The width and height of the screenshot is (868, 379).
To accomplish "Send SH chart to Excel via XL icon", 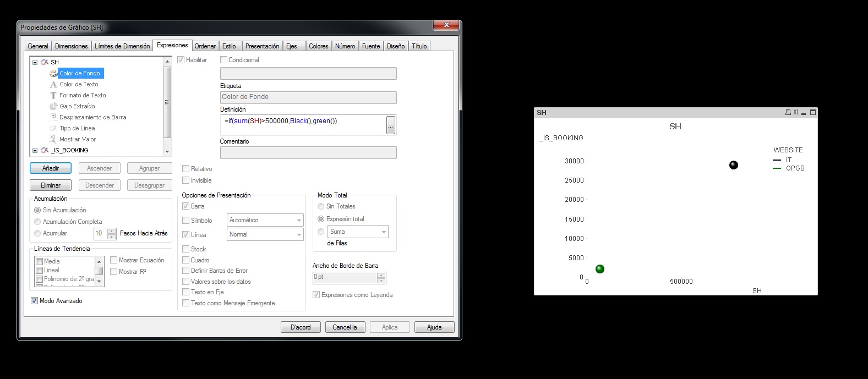I will pyautogui.click(x=796, y=112).
